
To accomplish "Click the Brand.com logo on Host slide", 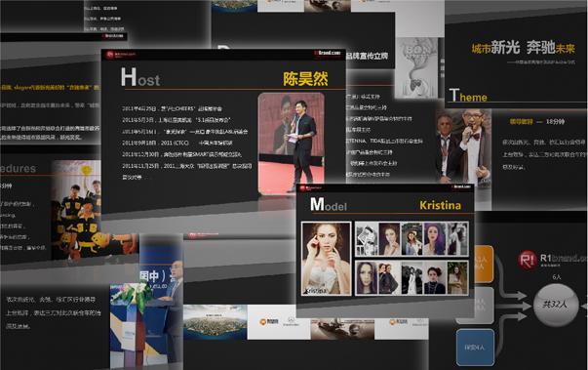I will coord(327,54).
